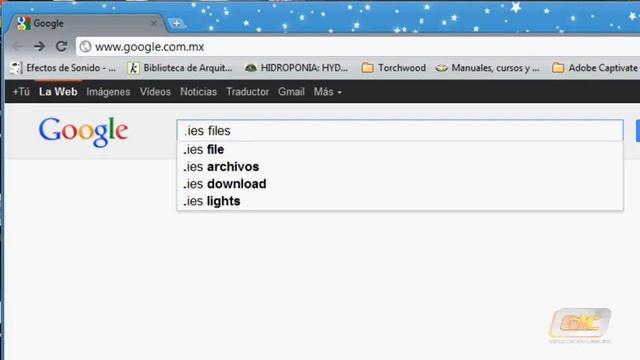
Task: Click the Google tab favicon
Action: (x=24, y=24)
